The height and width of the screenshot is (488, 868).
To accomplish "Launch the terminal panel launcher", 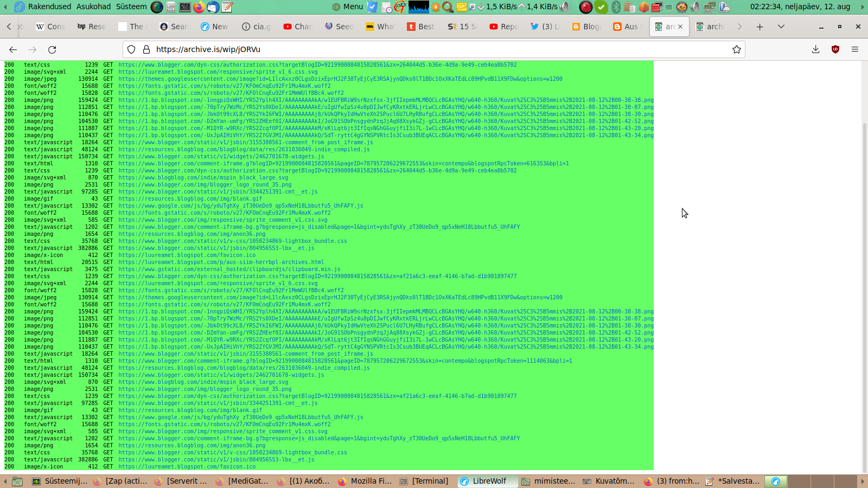I will point(185,7).
